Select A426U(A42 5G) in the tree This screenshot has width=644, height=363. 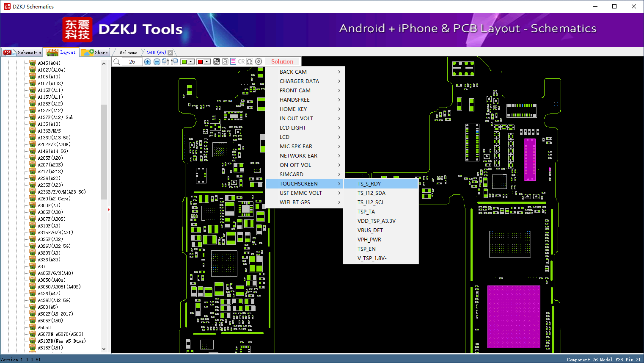tap(54, 300)
